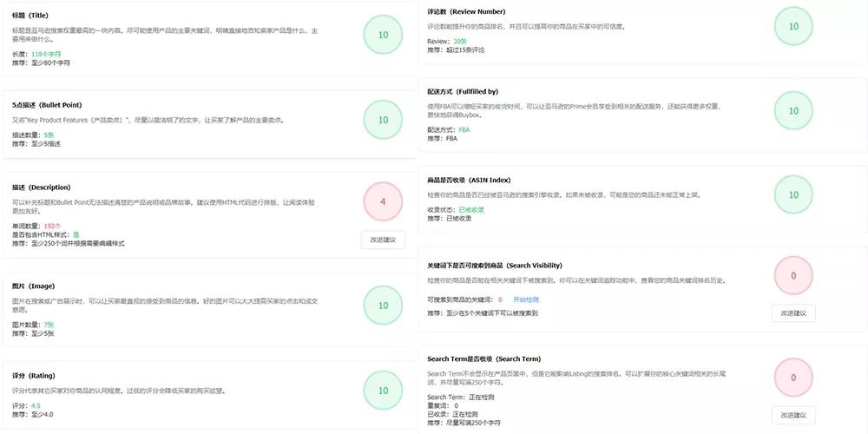Click the Fullfilled by score circle
Viewport: 868px width, 434px height.
[x=793, y=111]
